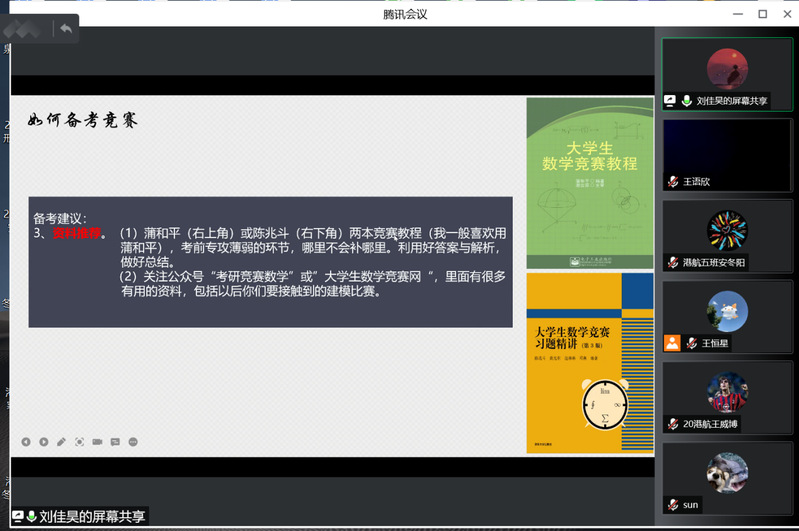Click muted microphone icon beside 王语欣
The height and width of the screenshot is (531, 799).
[673, 182]
